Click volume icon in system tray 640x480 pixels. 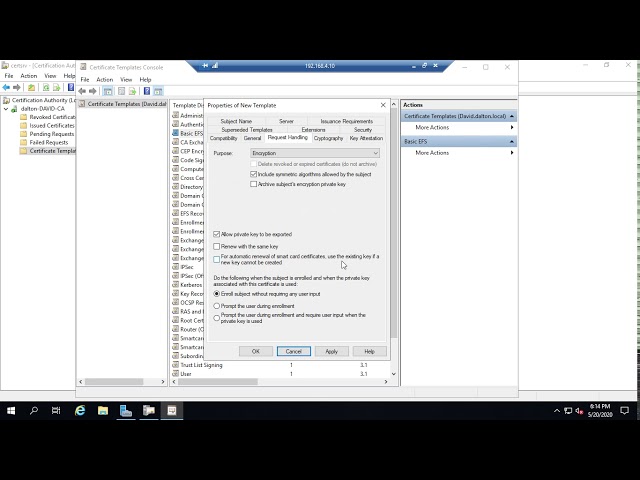579,411
